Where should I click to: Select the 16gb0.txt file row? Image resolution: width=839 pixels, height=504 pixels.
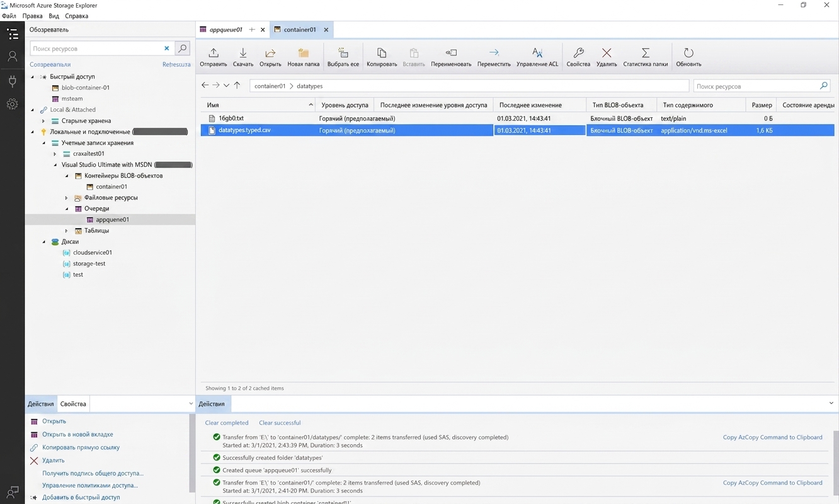[x=517, y=118]
